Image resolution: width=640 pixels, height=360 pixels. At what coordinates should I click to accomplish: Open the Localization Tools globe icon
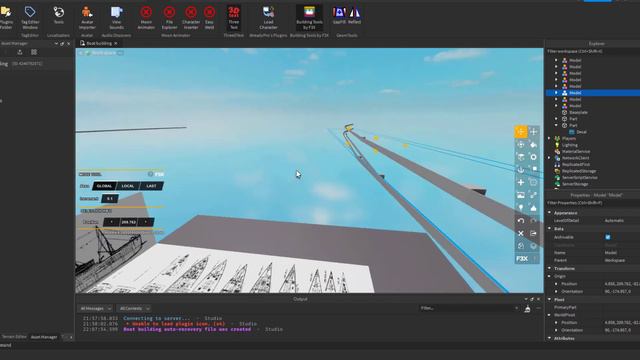58,16
